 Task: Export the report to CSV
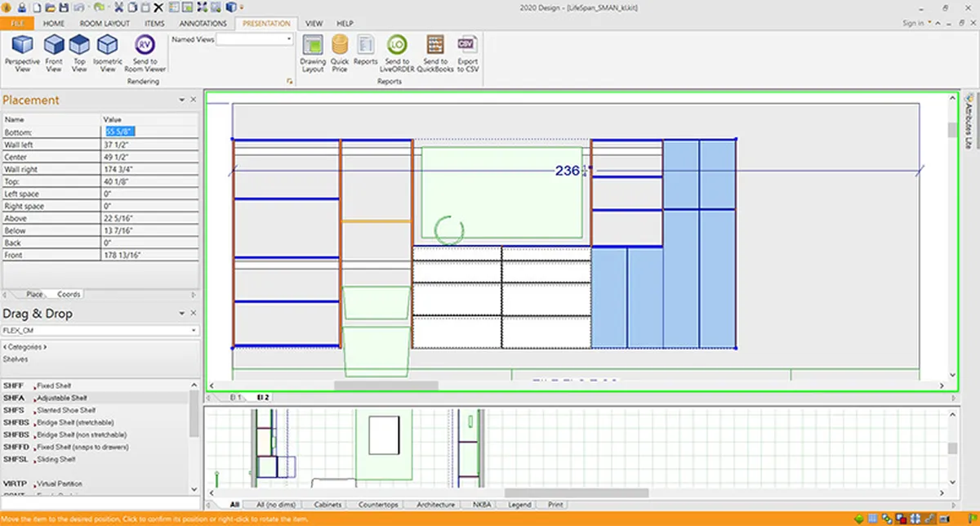tap(468, 53)
